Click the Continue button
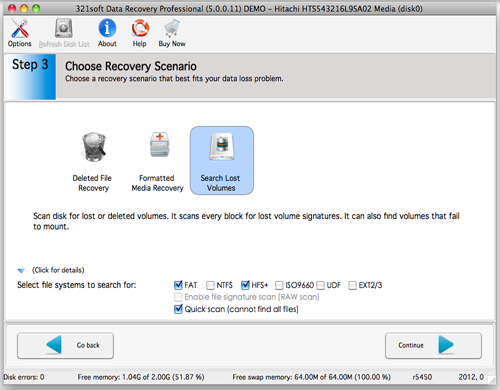500x390 pixels. tap(433, 346)
